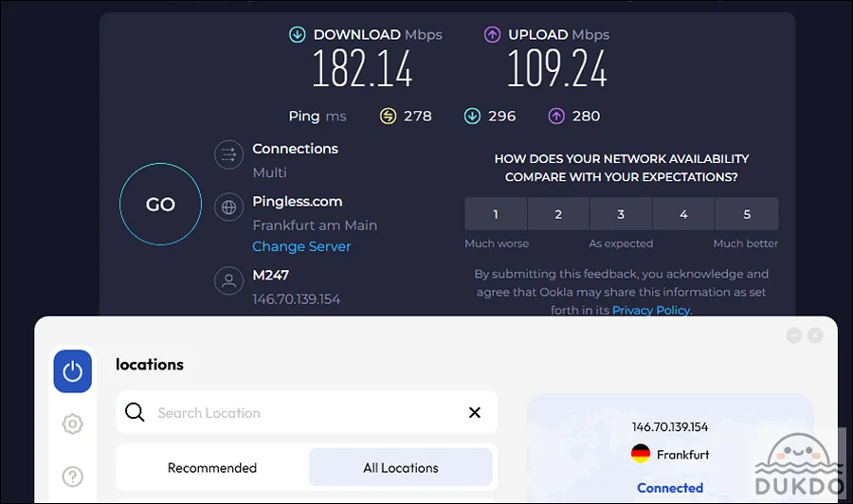Click the magnifier icon in the location search
This screenshot has width=853, height=504.
pos(135,412)
